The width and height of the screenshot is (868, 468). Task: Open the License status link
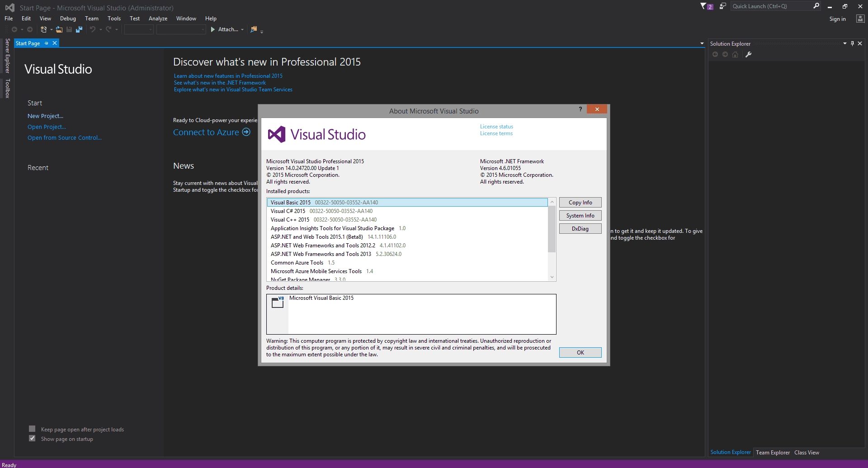[496, 127]
